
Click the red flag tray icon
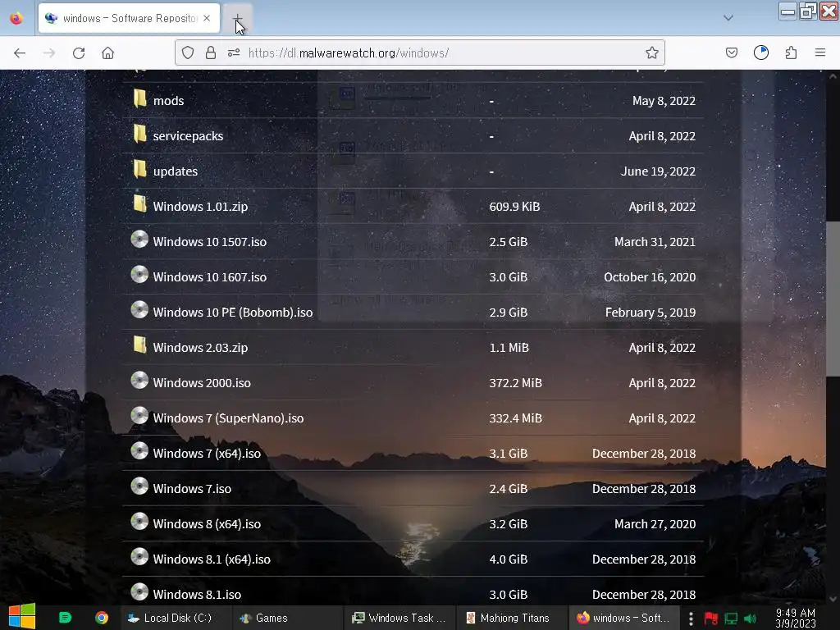(x=711, y=619)
